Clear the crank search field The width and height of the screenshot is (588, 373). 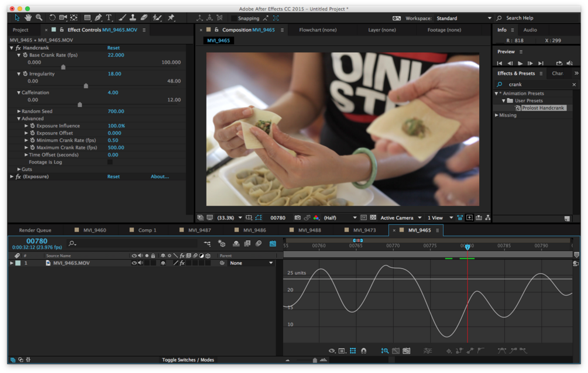click(574, 85)
